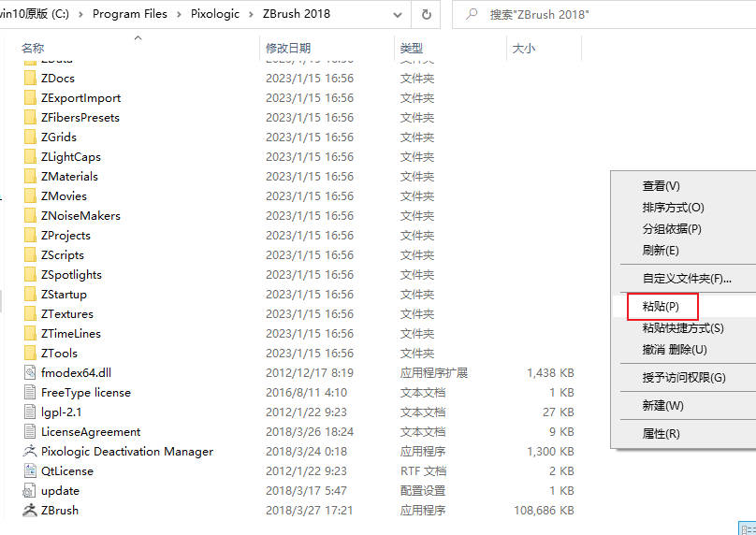The image size is (756, 535).
Task: Choose 撤消 删除(U) in the menu
Action: coord(684,350)
